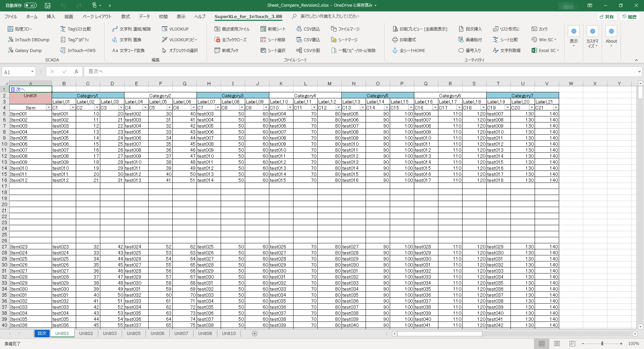Open the 表示 dropdown in the ribbon
The image size is (644, 349).
(574, 37)
